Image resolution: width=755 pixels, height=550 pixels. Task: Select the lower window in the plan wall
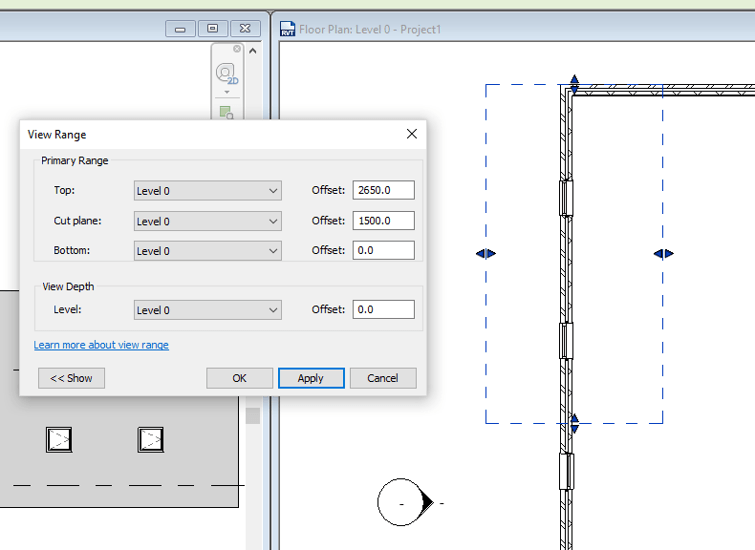[566, 471]
